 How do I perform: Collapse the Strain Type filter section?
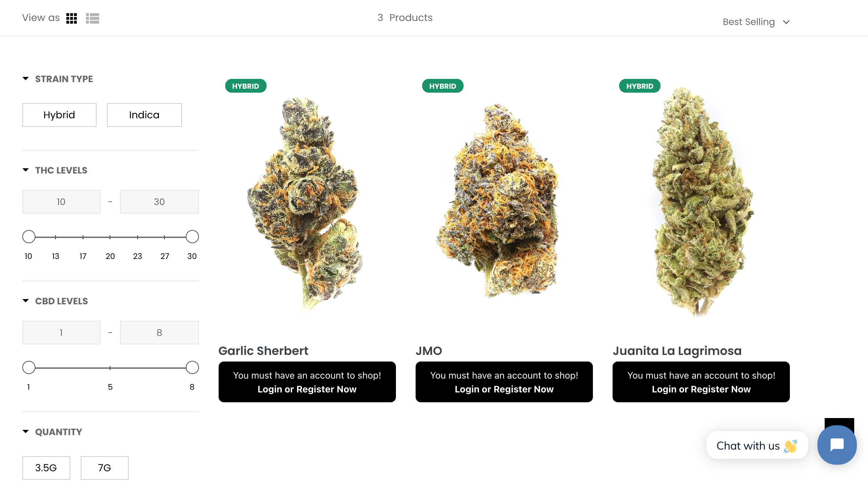[x=58, y=79]
